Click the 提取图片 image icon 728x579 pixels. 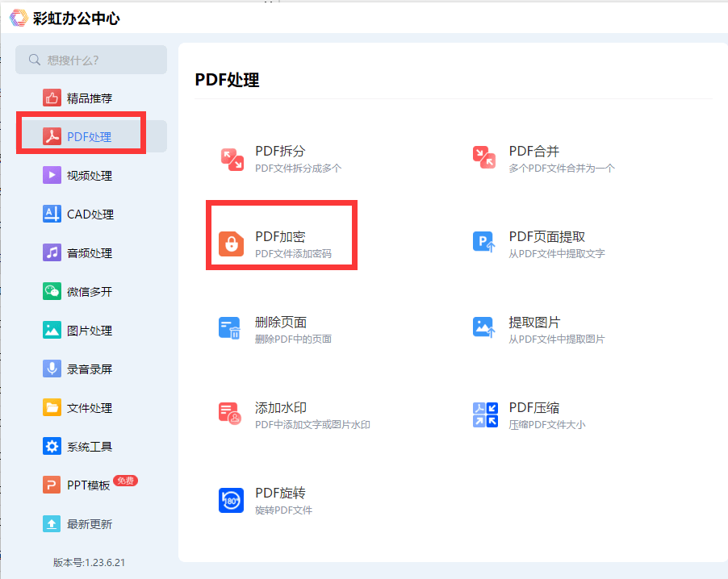coord(484,327)
